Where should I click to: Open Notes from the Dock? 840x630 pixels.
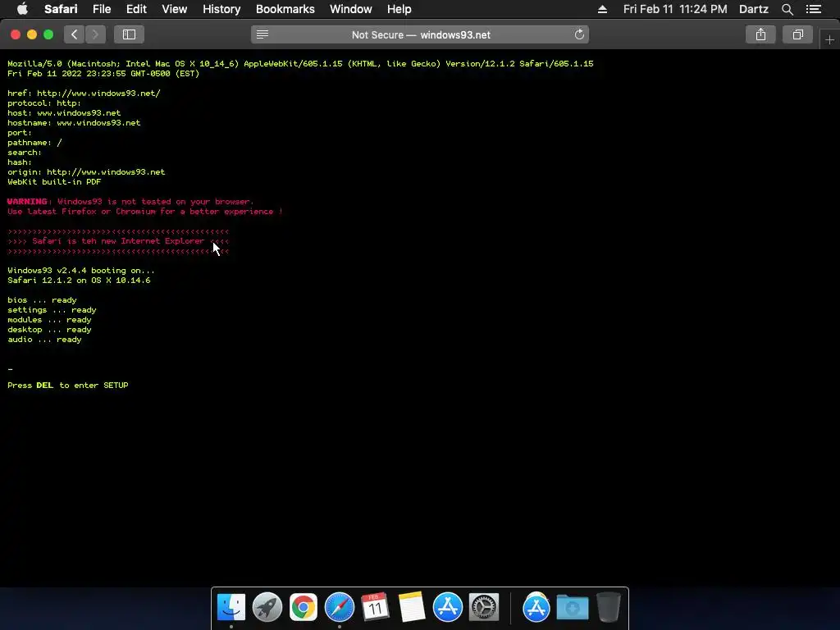point(412,607)
